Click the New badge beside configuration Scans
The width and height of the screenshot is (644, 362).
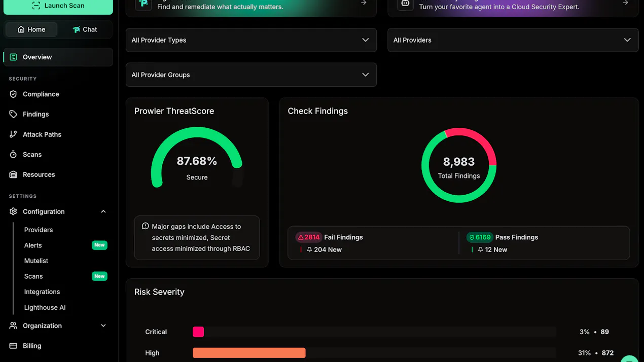point(99,276)
